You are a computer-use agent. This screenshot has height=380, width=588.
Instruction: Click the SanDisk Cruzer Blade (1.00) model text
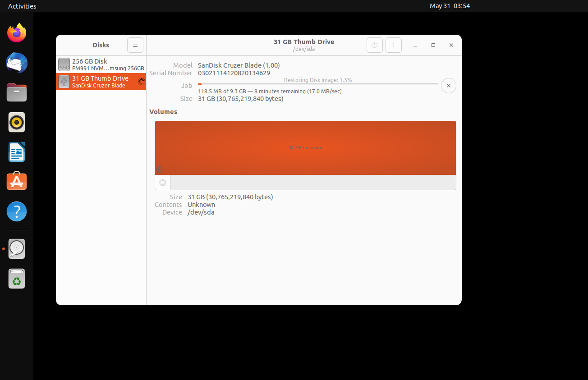[x=239, y=65]
